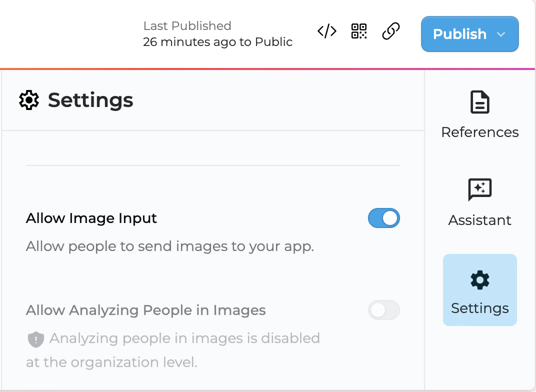Expand the Publish dropdown arrow
Viewport: 536px width, 392px height.
click(501, 34)
